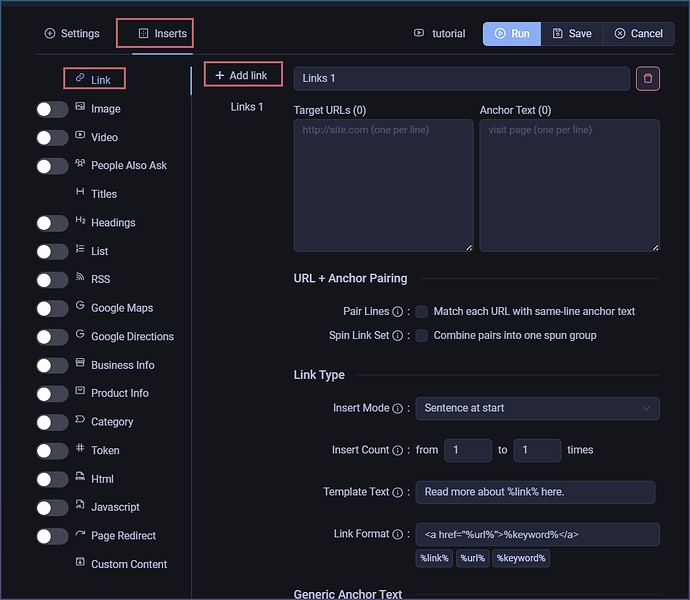Click the chain icon beside Link
The image size is (690, 600).
coord(80,78)
